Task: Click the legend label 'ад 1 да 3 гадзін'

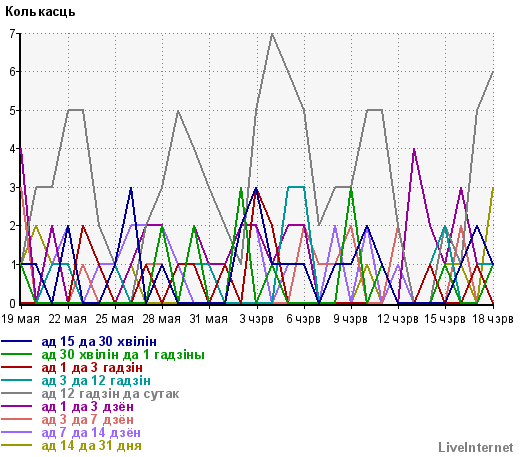Action: pyautogui.click(x=92, y=368)
